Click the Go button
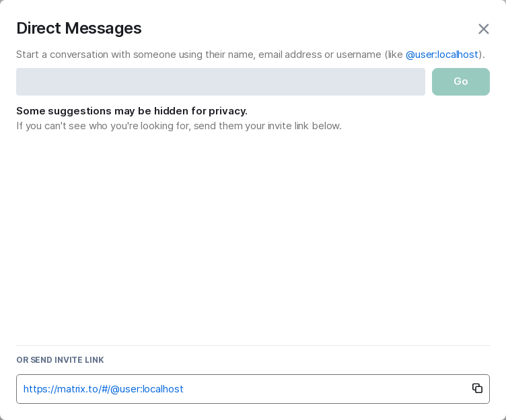506x420 pixels. pyautogui.click(x=460, y=81)
